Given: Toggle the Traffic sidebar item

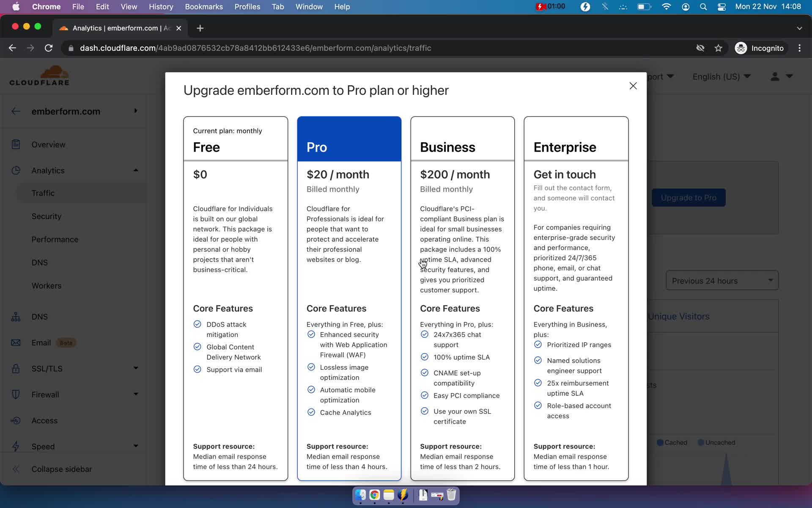Looking at the screenshot, I should [43, 193].
